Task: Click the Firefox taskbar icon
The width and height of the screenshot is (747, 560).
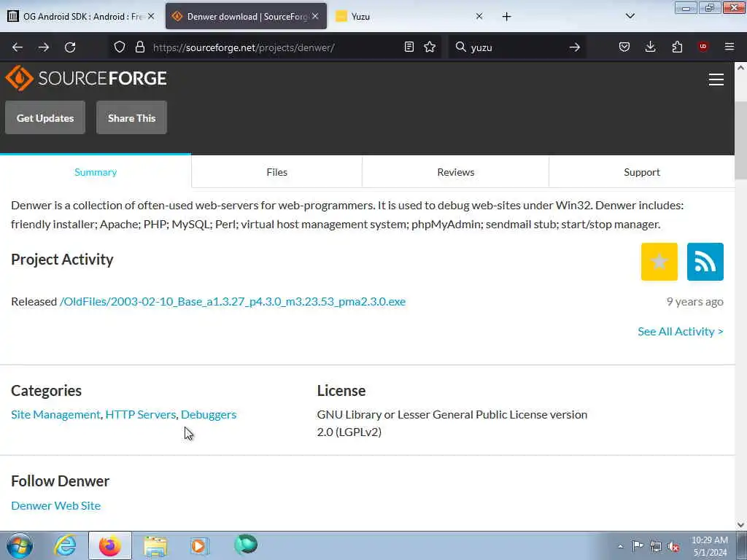Action: [x=109, y=545]
